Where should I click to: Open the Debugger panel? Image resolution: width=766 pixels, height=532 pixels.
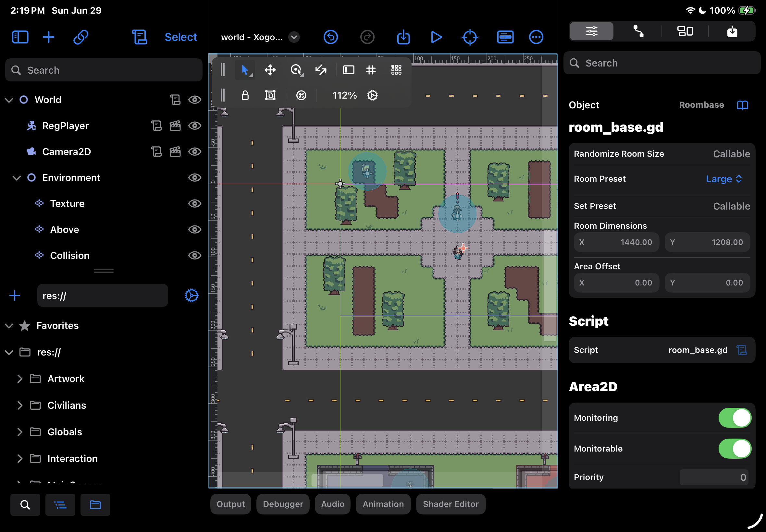tap(283, 504)
